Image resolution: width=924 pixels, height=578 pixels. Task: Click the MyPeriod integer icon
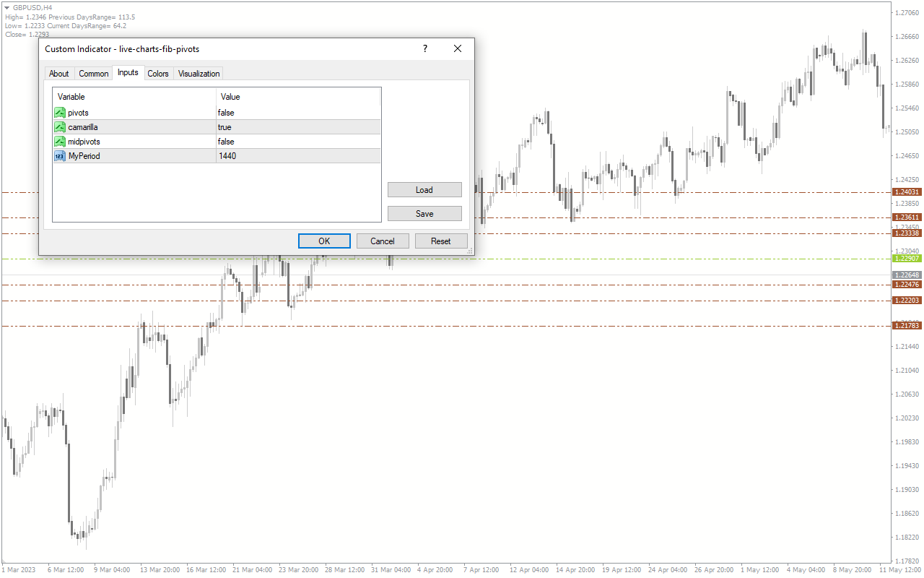[60, 156]
